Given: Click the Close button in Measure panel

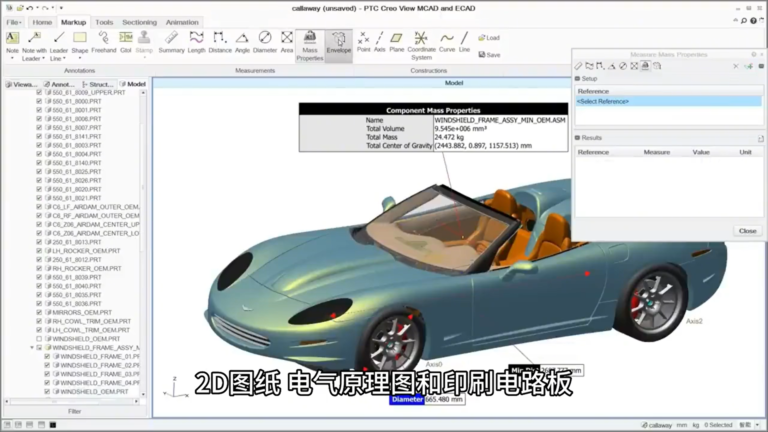Looking at the screenshot, I should (x=747, y=231).
